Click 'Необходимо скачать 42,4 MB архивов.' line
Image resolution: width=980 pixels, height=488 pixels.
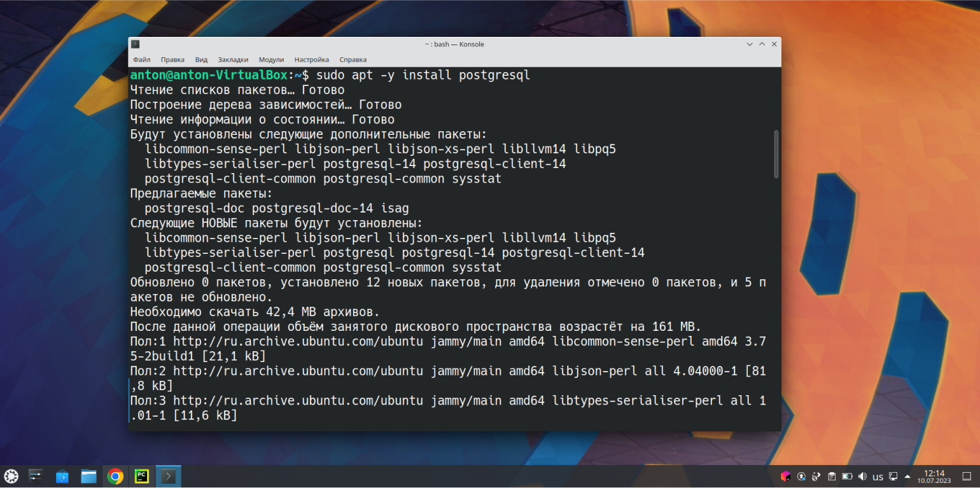pyautogui.click(x=255, y=312)
